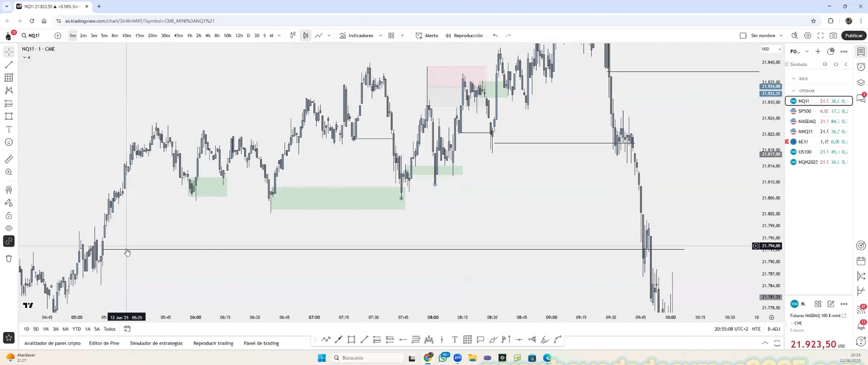Expand the FO watchlist dropdown
The height and width of the screenshot is (365, 868).
pos(807,51)
